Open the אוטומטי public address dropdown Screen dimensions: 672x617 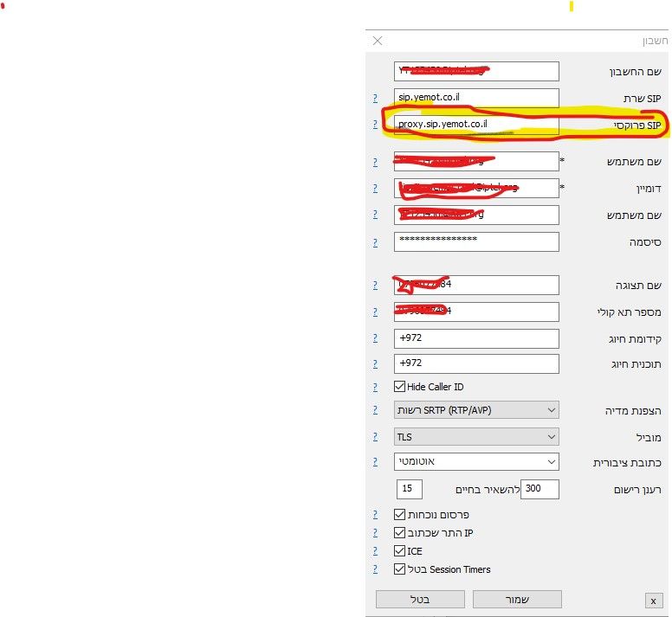pyautogui.click(x=476, y=462)
